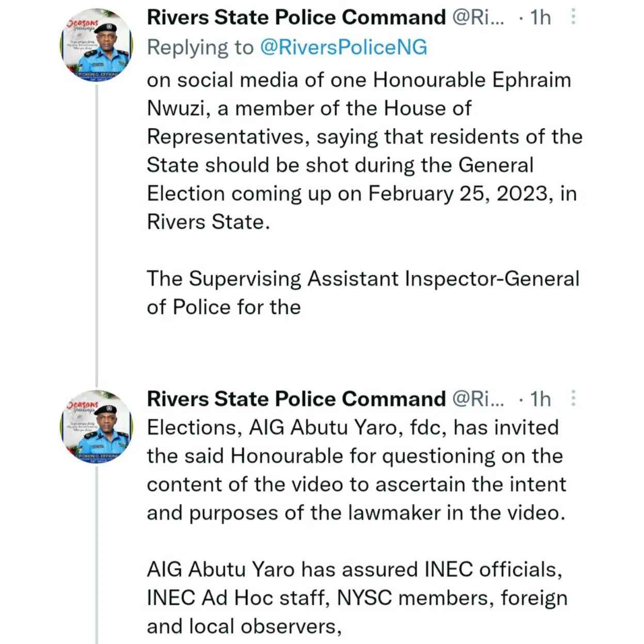Open Rivers State Police Command name on first tweet
This screenshot has height=644, width=644.
tap(296, 18)
